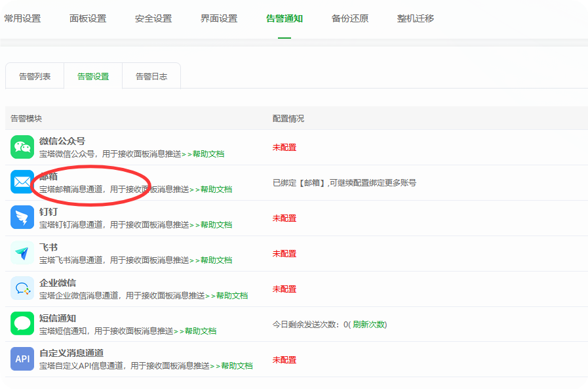This screenshot has height=389, width=588.
Task: Open 备份还原 from the top navigation
Action: pos(350,18)
